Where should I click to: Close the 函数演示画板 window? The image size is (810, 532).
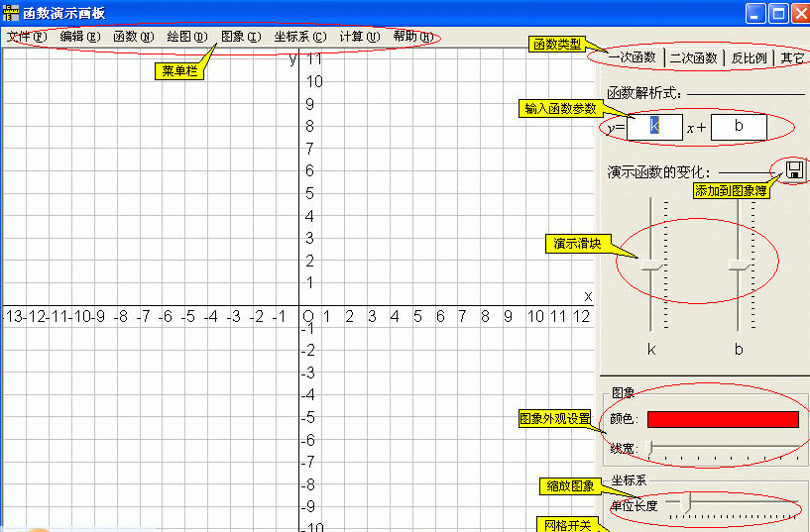pyautogui.click(x=801, y=13)
